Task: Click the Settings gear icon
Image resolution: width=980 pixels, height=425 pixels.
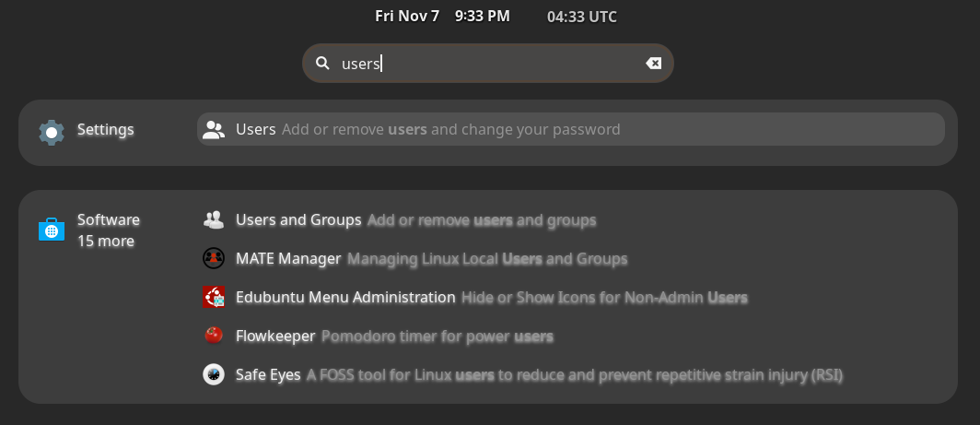Action: click(52, 132)
